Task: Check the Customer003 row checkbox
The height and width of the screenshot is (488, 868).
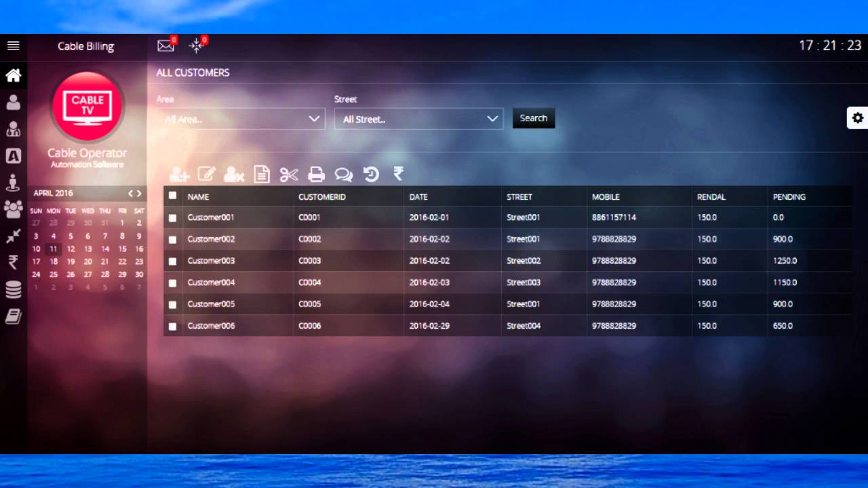Action: point(172,261)
